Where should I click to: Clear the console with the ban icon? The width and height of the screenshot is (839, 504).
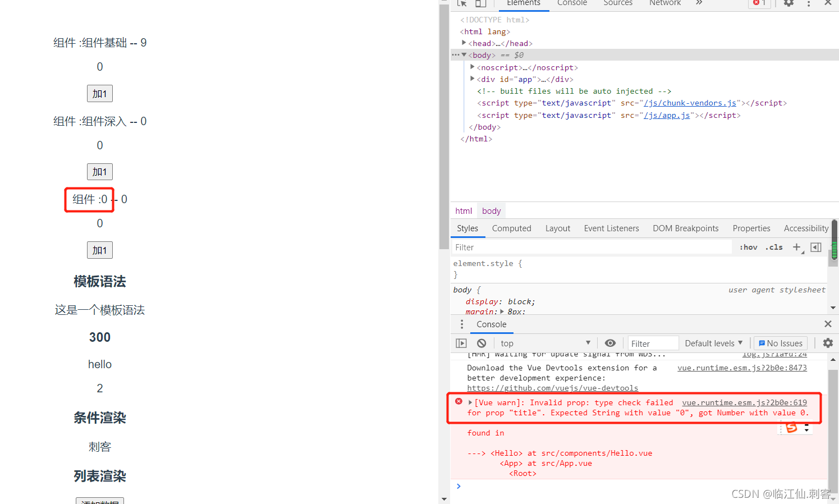(x=482, y=343)
